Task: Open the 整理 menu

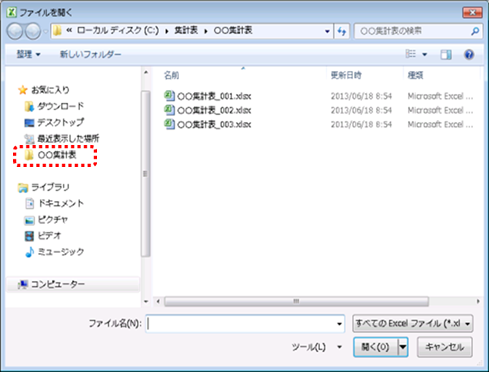Action: point(28,54)
